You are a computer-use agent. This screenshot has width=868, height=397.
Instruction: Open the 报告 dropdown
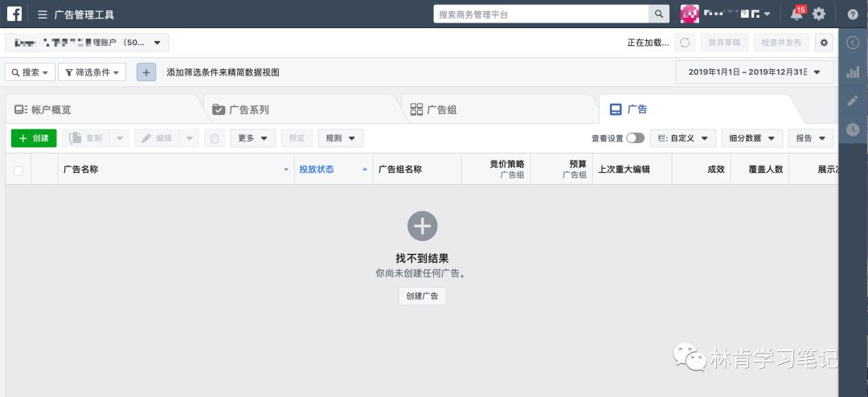pos(811,138)
